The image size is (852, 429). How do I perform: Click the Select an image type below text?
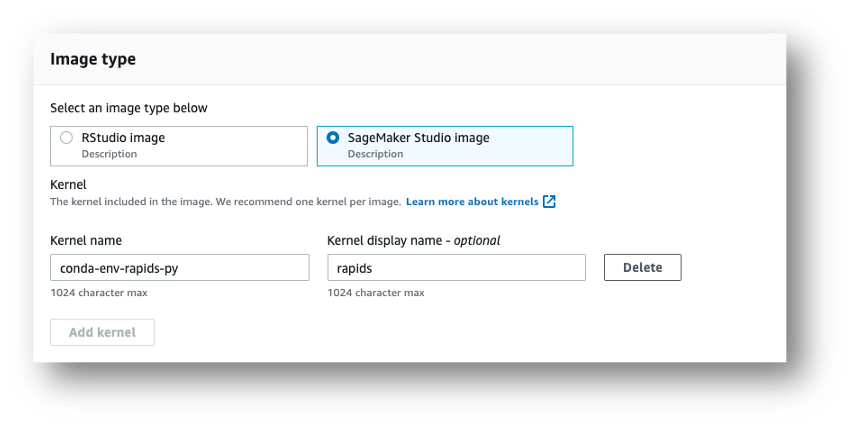click(x=129, y=108)
